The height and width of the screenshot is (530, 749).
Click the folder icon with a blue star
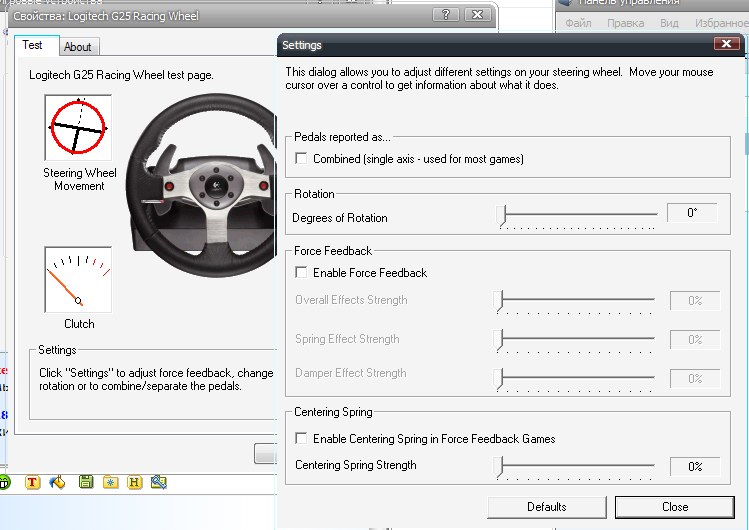click(110, 482)
